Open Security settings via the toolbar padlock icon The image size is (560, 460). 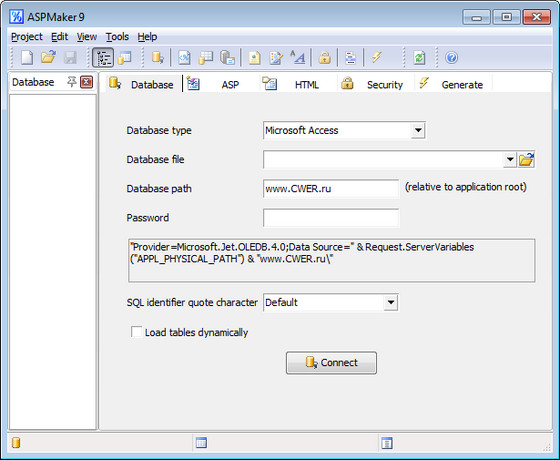click(x=324, y=58)
